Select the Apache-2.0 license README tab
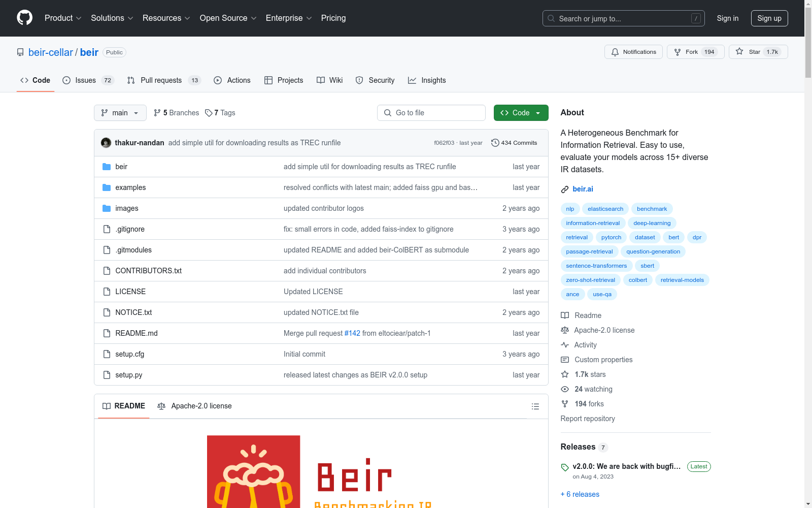 point(194,406)
